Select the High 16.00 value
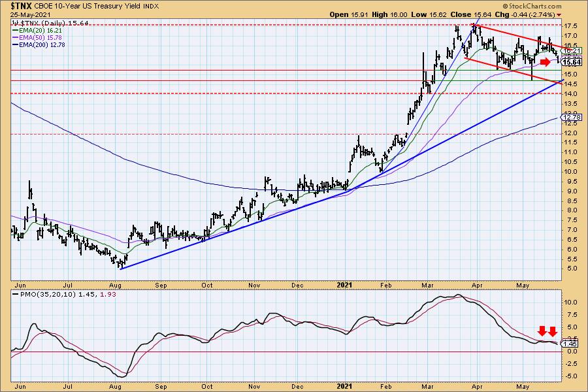 [x=389, y=14]
